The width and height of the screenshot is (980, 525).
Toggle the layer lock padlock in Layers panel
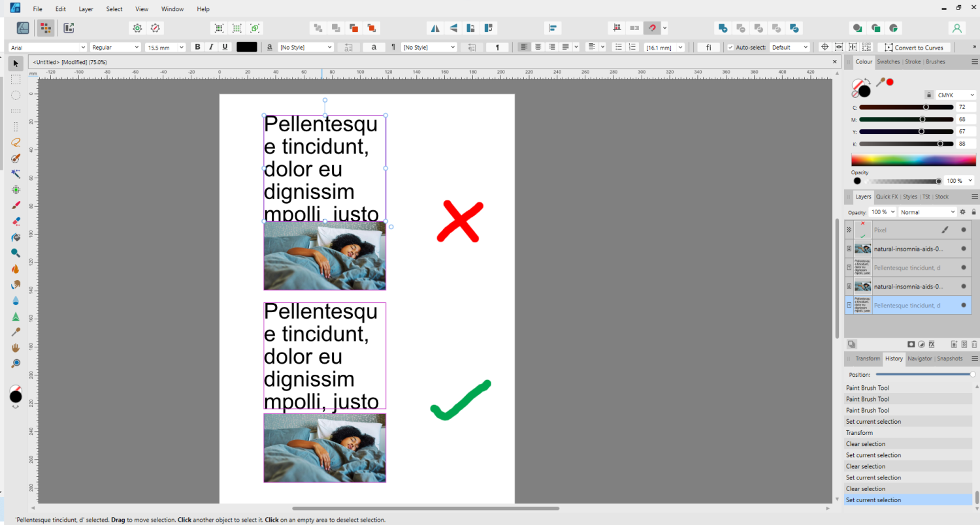[x=973, y=212]
